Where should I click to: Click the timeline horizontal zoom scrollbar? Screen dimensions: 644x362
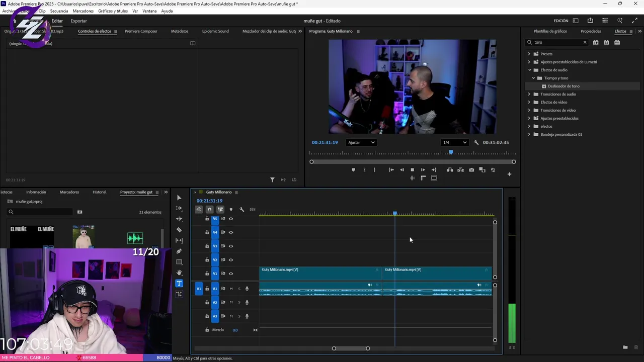tap(351, 348)
